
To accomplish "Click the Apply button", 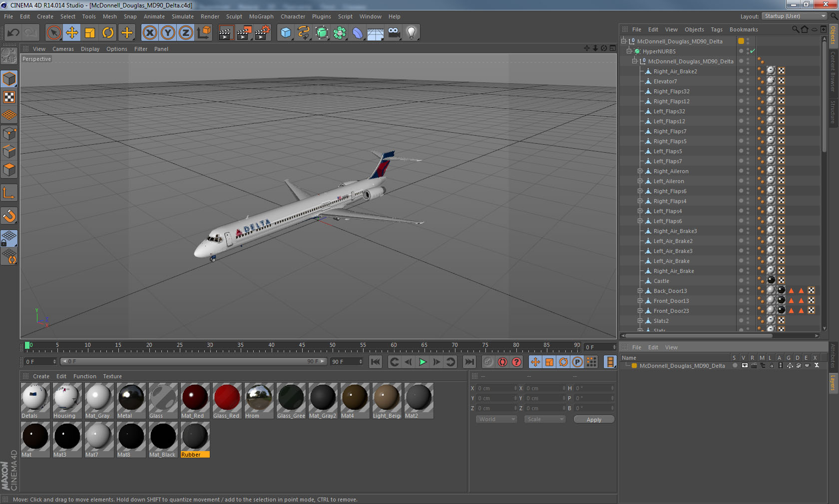I will point(594,420).
